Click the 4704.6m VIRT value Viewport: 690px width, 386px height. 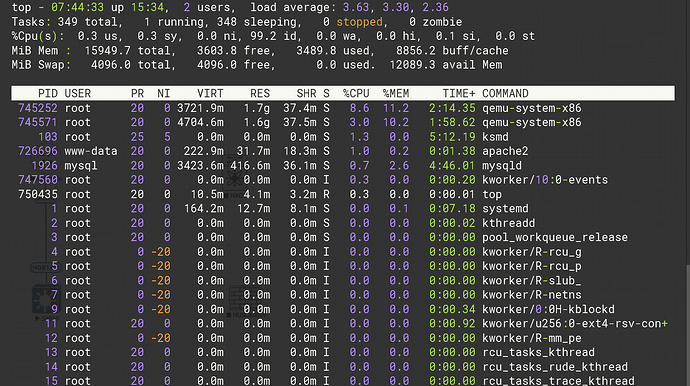point(200,122)
